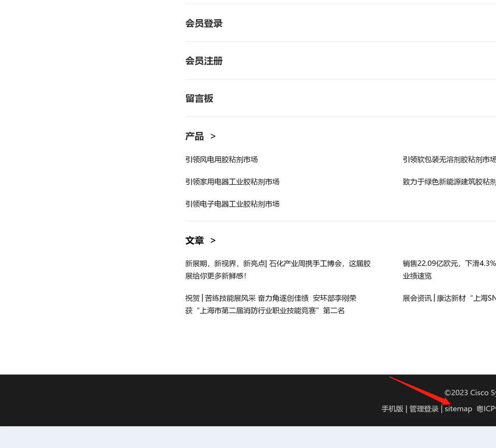The image size is (496, 448).
Task: Open 致力于绿色新能源建筑胶粘剂 product link
Action: click(x=449, y=182)
